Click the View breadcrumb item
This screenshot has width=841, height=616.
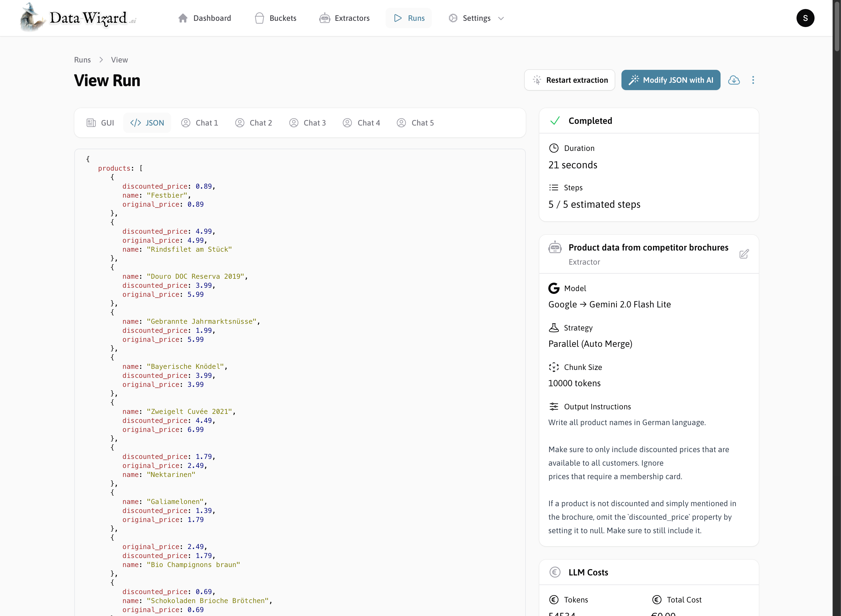point(119,60)
